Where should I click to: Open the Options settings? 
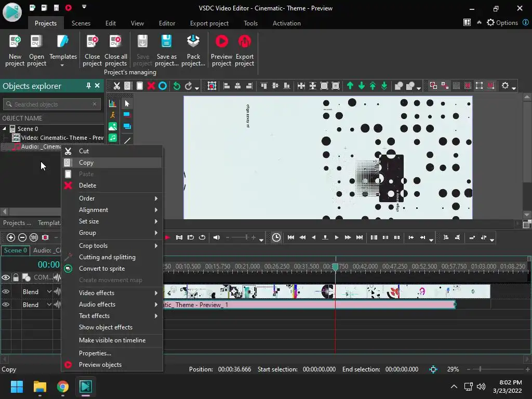[x=502, y=23]
